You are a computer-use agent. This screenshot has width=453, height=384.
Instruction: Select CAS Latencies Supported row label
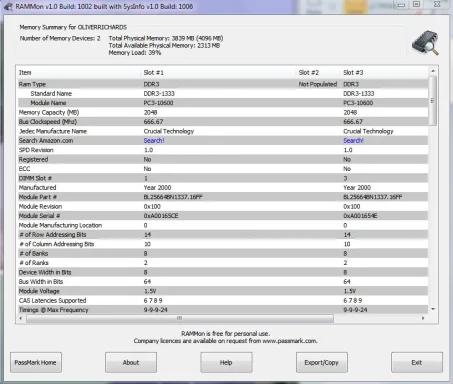(x=52, y=300)
